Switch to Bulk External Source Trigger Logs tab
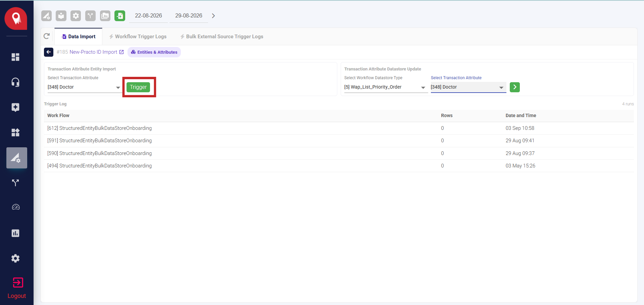Viewport: 644px width, 305px height. pos(221,37)
